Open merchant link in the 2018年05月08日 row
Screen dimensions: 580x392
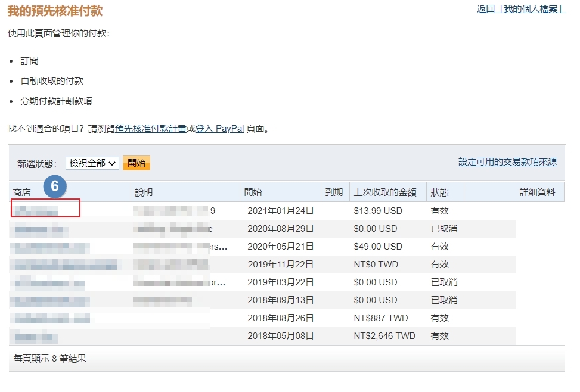pyautogui.click(x=36, y=337)
